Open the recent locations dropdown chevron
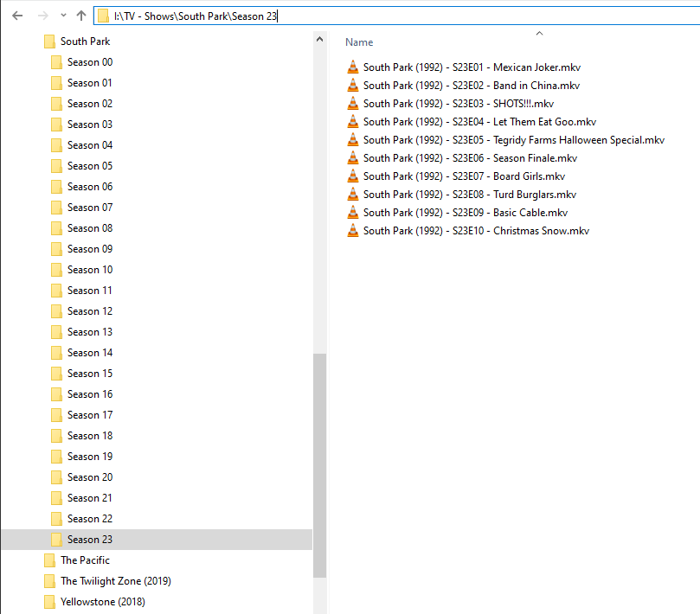Viewport: 700px width, 614px height. point(63,16)
